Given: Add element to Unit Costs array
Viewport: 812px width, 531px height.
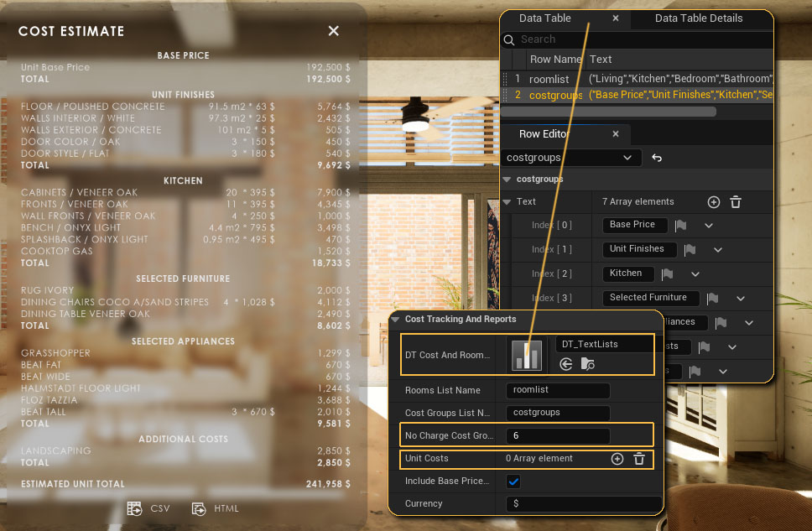Looking at the screenshot, I should [617, 459].
